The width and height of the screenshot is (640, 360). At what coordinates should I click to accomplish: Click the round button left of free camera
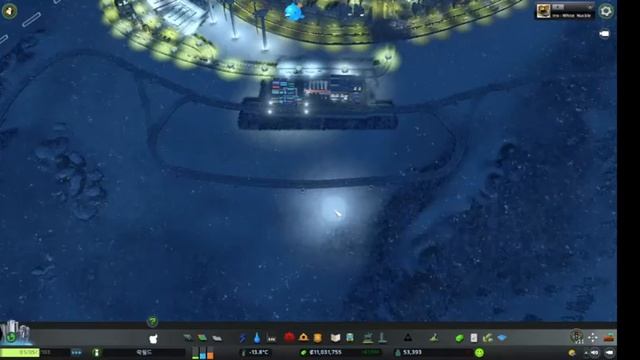click(594, 353)
